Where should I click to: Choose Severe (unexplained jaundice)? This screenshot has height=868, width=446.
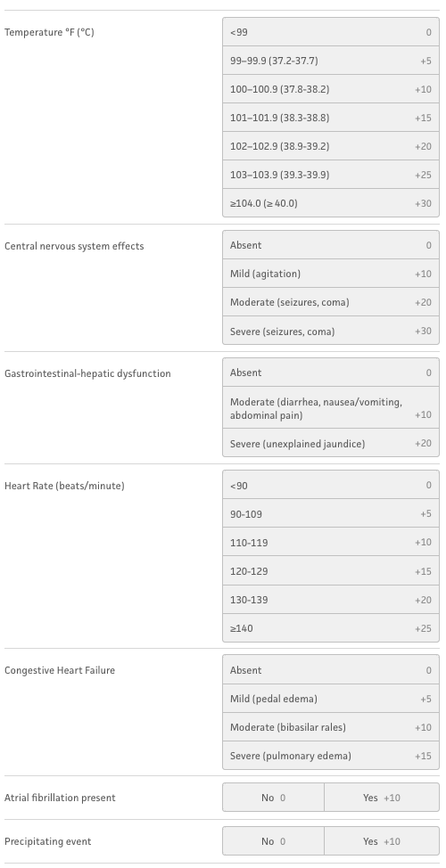point(331,443)
